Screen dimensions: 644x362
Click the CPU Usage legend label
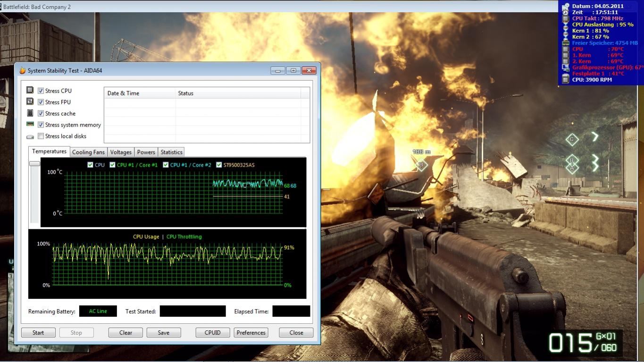[146, 236]
